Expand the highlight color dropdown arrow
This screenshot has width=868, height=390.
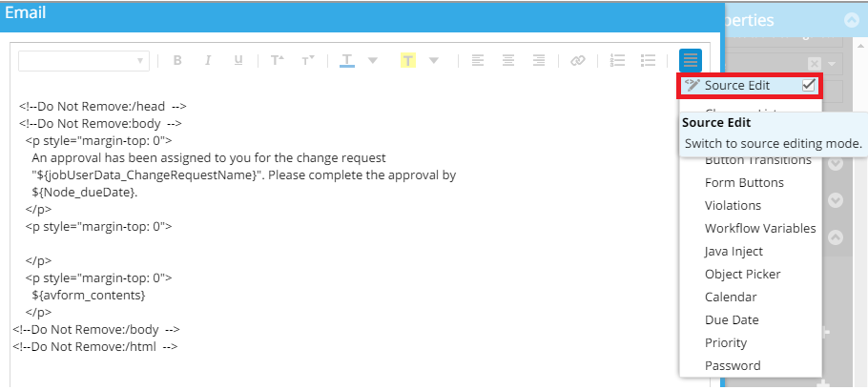(x=433, y=60)
